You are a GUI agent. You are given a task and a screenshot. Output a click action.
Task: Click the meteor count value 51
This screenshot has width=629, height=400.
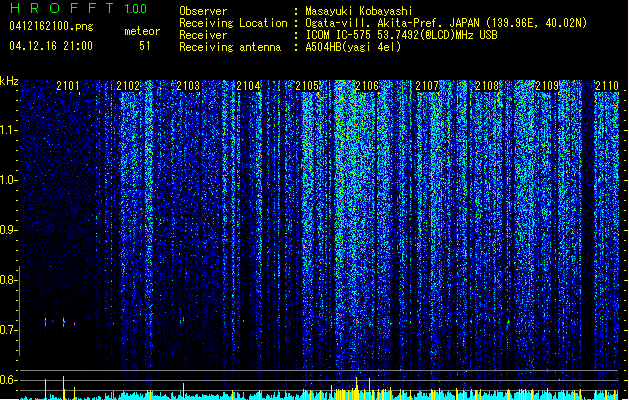coord(145,46)
